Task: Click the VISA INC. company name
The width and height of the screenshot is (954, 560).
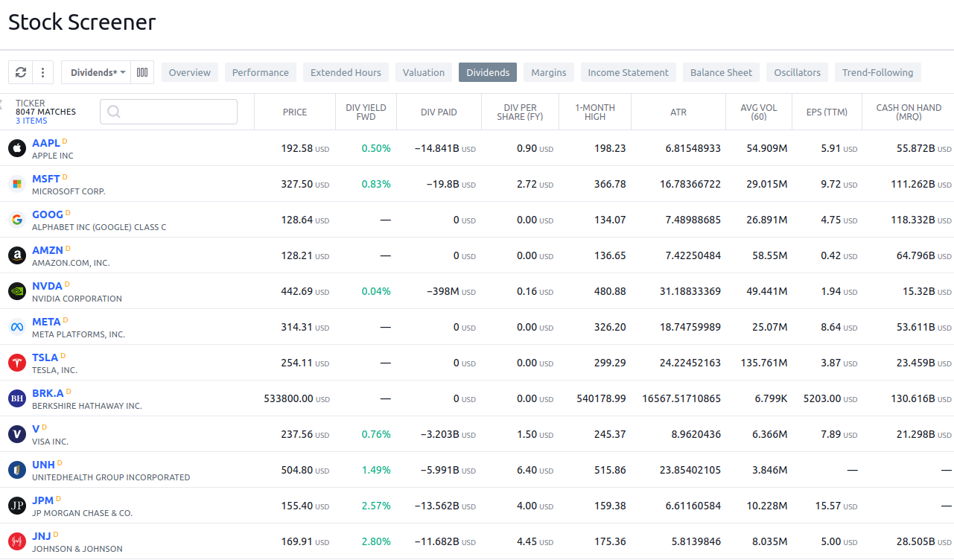Action: [x=50, y=442]
